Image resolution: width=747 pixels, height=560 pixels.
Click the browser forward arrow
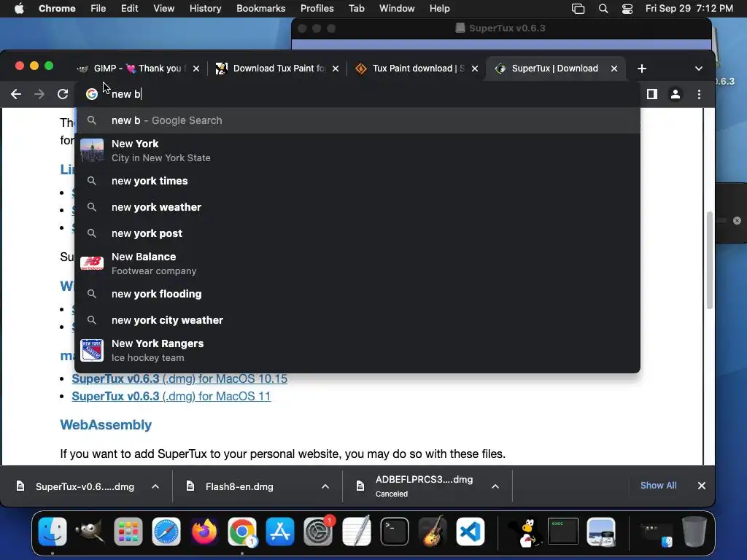click(x=39, y=94)
